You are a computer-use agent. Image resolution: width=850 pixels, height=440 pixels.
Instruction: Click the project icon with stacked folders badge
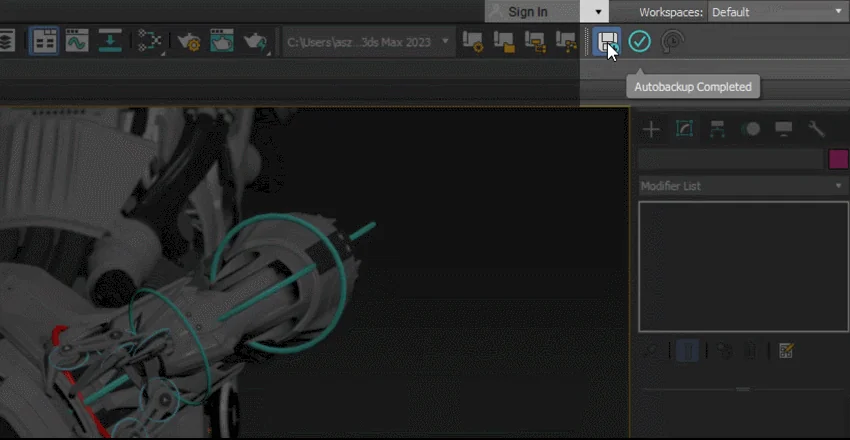click(x=536, y=42)
